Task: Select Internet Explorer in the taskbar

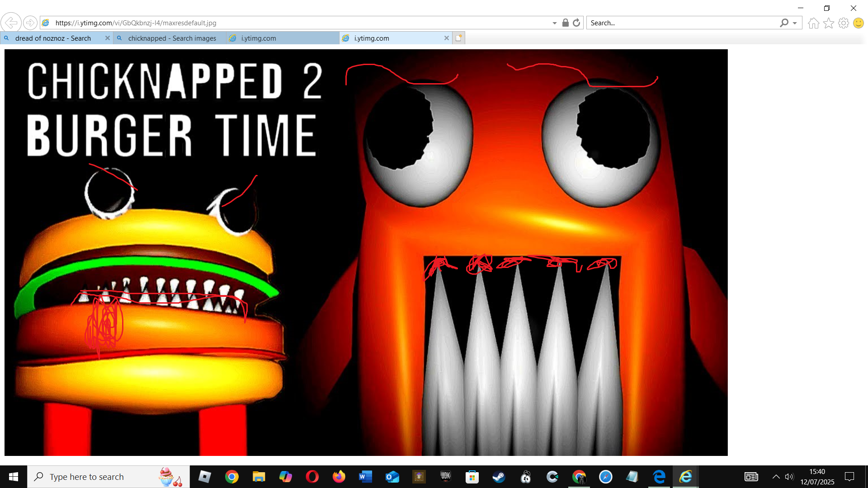Action: coord(686,477)
